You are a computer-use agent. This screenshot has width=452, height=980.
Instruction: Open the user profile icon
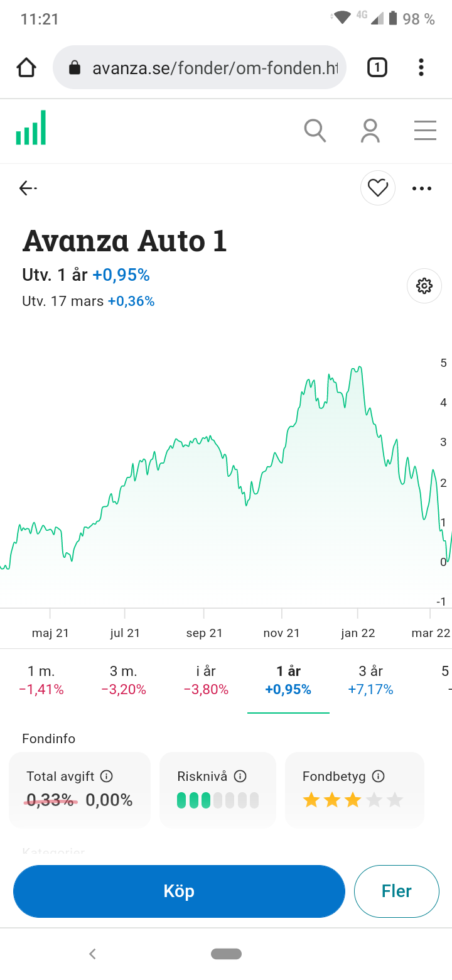point(370,131)
